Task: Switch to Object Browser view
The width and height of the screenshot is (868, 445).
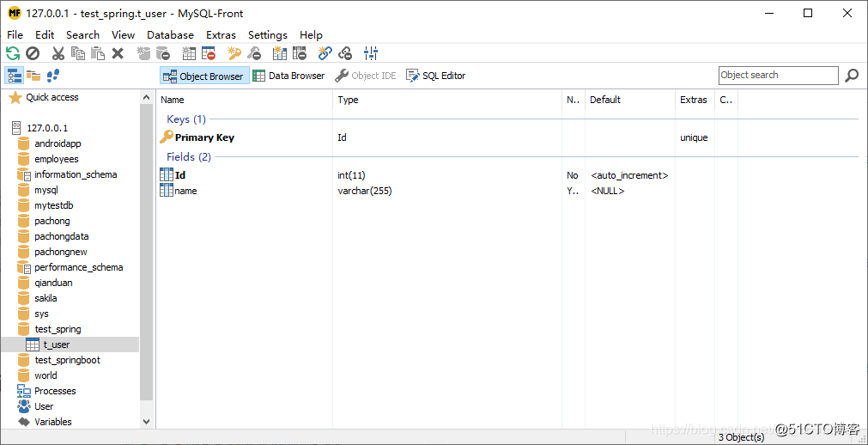Action: click(x=205, y=76)
